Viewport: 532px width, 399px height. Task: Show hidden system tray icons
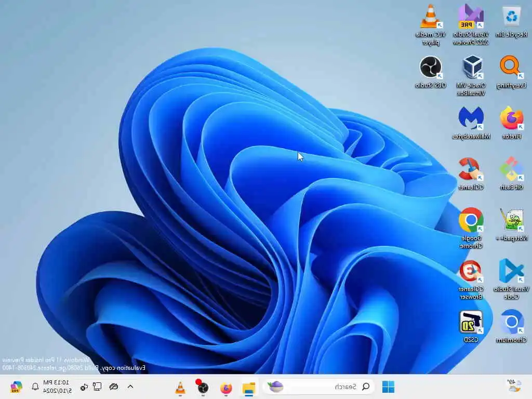click(130, 387)
